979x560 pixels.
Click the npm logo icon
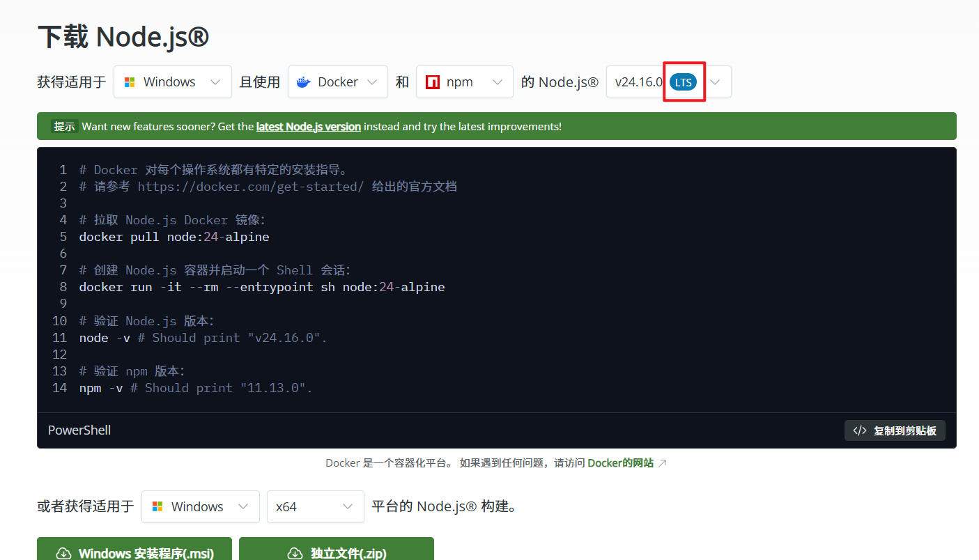tap(432, 82)
